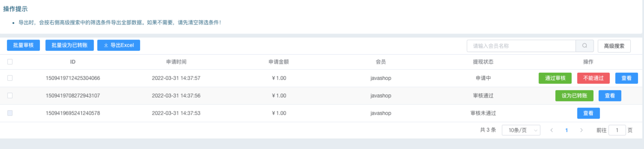Click the search magnifier icon
Image resolution: width=644 pixels, height=149 pixels.
pyautogui.click(x=585, y=46)
